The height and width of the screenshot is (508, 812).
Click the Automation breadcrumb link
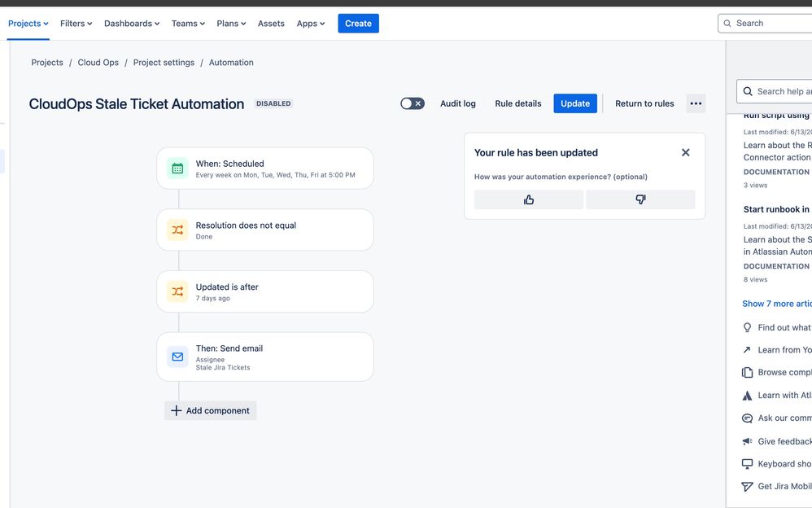(x=231, y=62)
